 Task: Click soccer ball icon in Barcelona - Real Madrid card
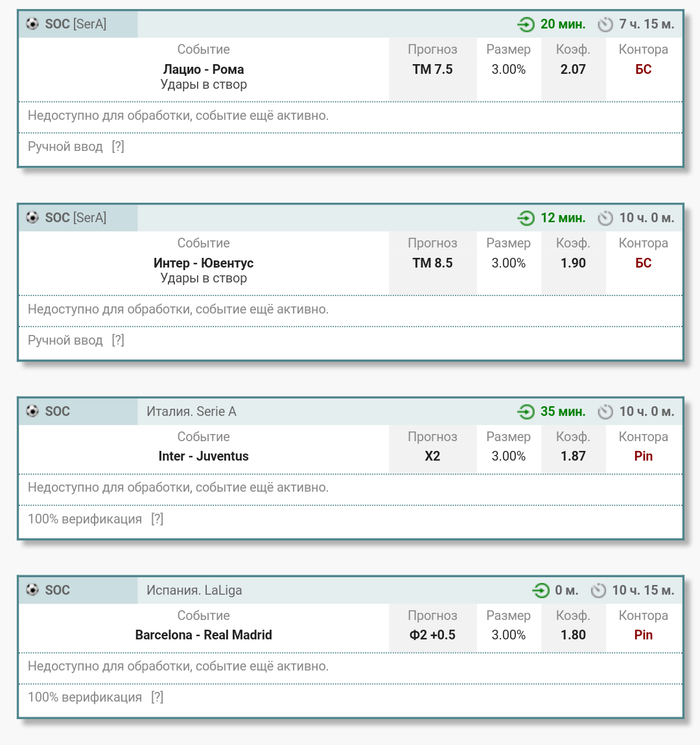pyautogui.click(x=32, y=590)
